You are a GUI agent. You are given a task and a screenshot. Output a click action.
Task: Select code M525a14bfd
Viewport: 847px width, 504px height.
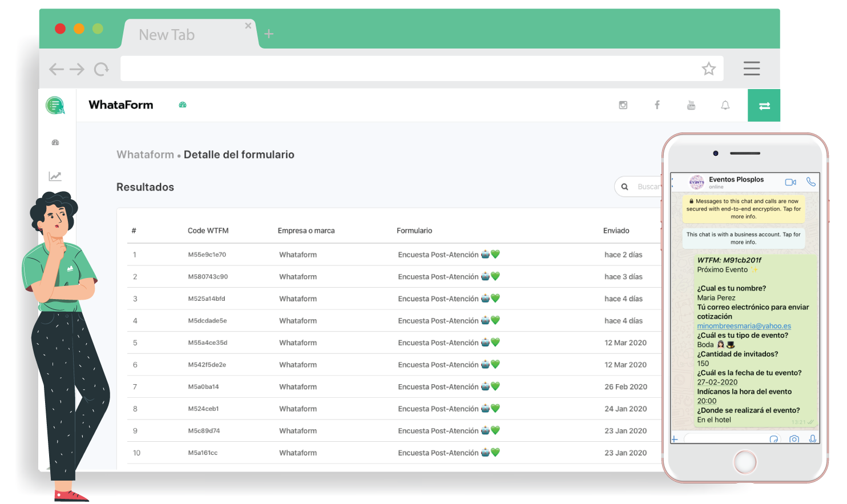207,299
